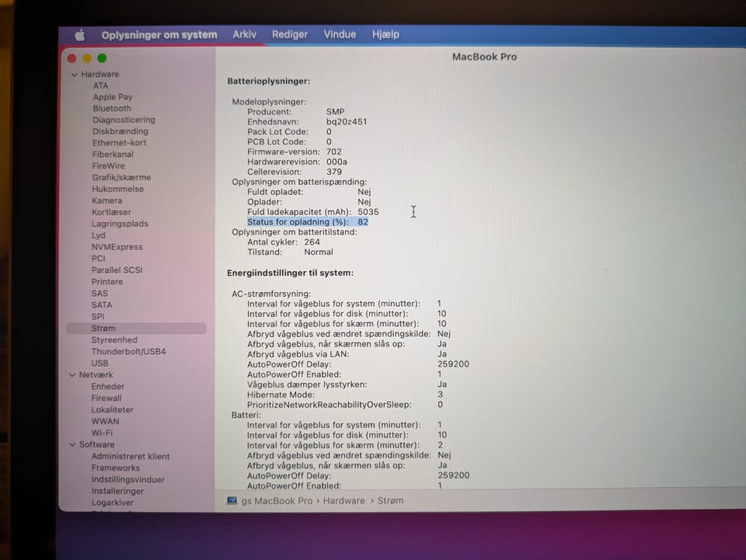Select SPI in the sidebar
Viewport: 746px width, 560px height.
pos(98,317)
